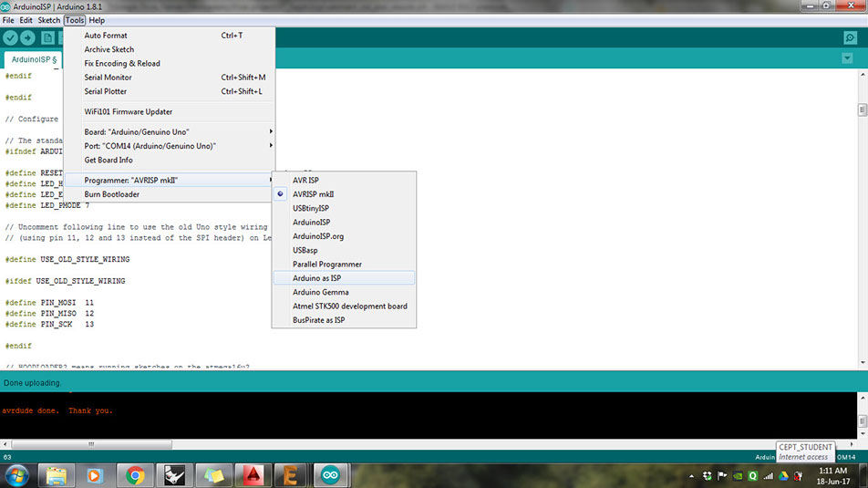Click the Arduino IDE taskbar icon
868x488 pixels.
coord(330,475)
